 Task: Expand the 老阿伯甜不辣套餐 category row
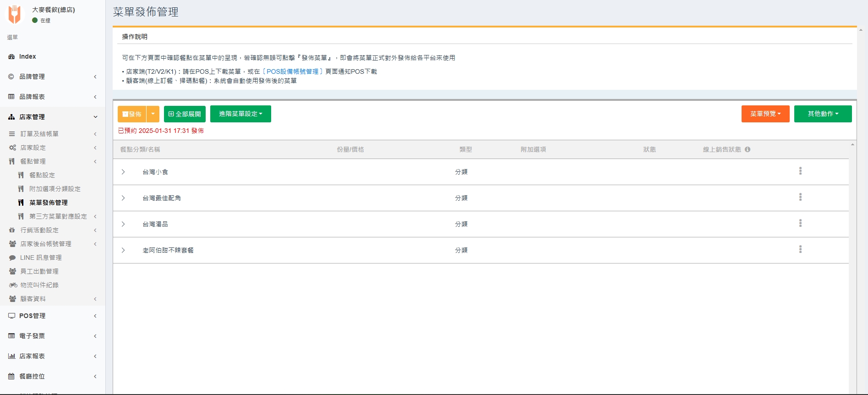[x=123, y=250]
